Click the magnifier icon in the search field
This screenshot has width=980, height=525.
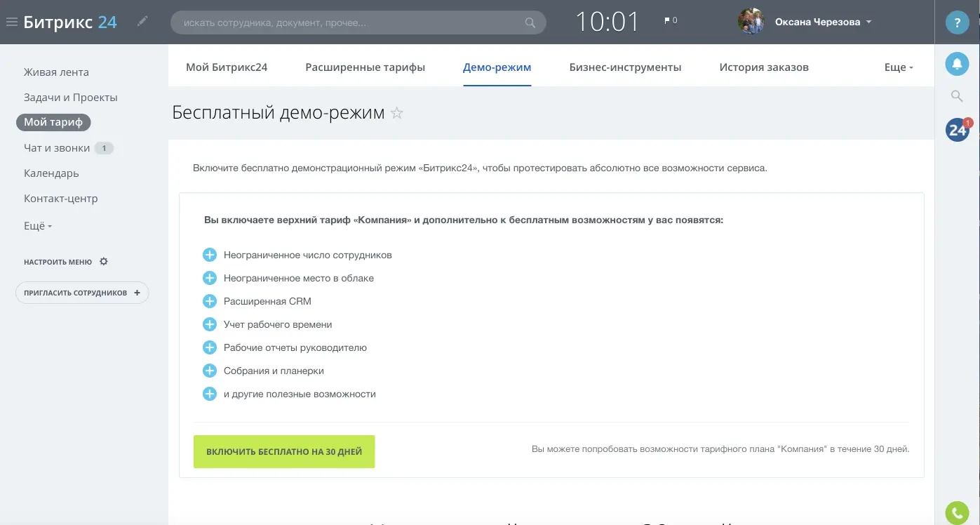pos(530,22)
